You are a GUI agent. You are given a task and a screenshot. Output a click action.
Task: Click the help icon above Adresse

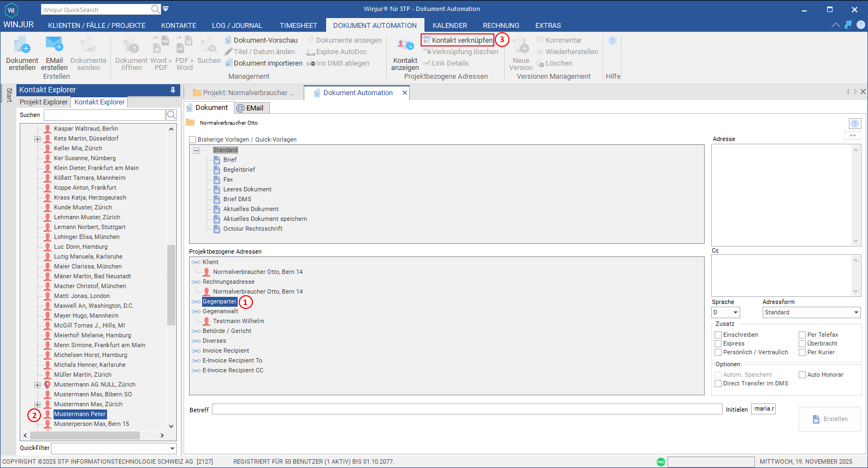click(855, 124)
